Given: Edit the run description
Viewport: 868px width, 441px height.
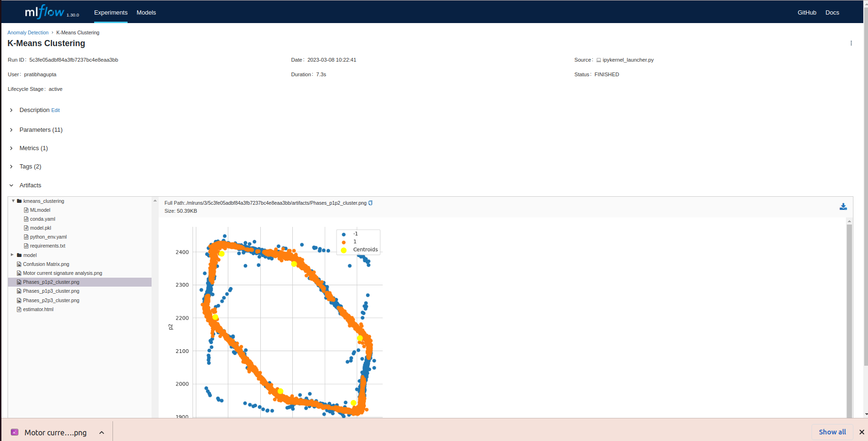Looking at the screenshot, I should pos(56,111).
